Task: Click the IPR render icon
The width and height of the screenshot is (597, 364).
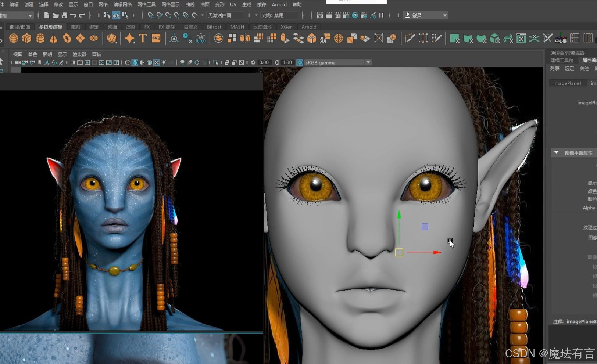Action: 337,15
